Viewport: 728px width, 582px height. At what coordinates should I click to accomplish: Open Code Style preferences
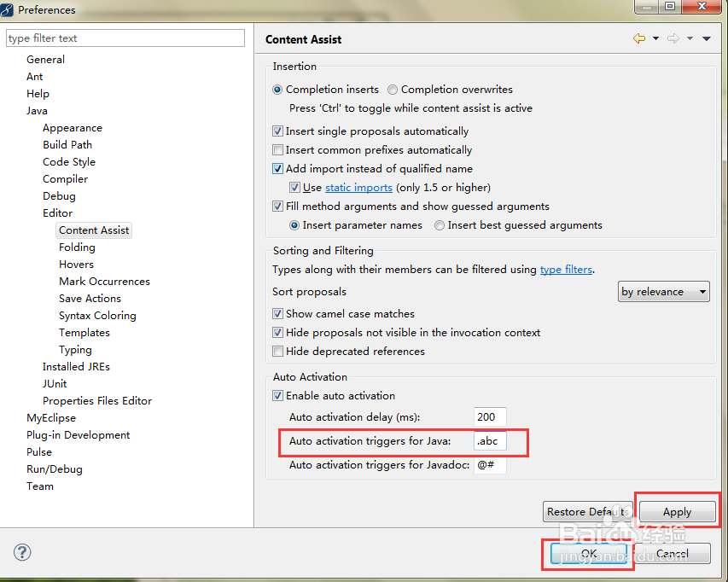(x=69, y=162)
